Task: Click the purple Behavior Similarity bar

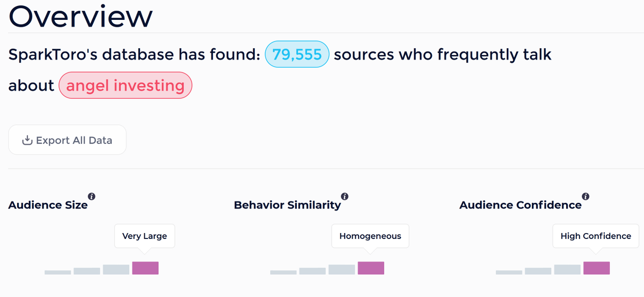Action: 371,268
